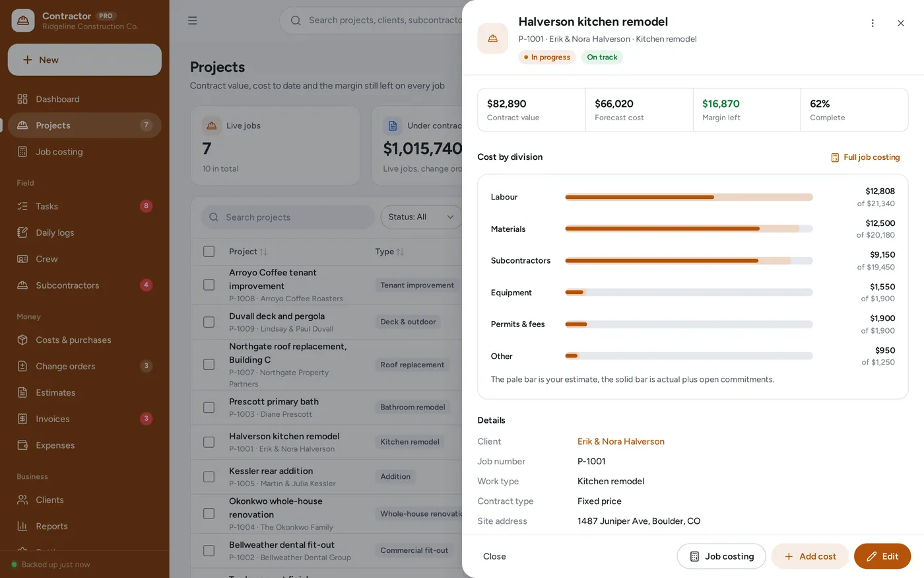Sort by the Type column header
Viewport: 924px width, 578px height.
(x=389, y=252)
